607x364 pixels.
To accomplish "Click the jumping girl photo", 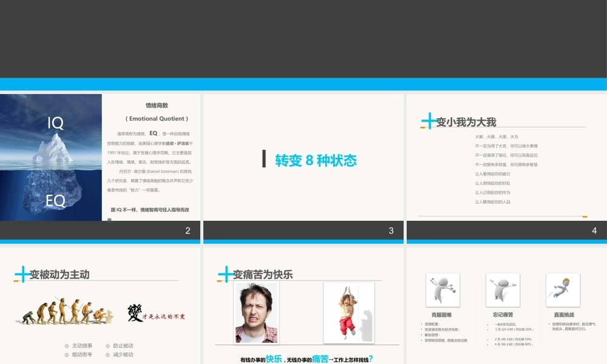I will coord(349,311).
